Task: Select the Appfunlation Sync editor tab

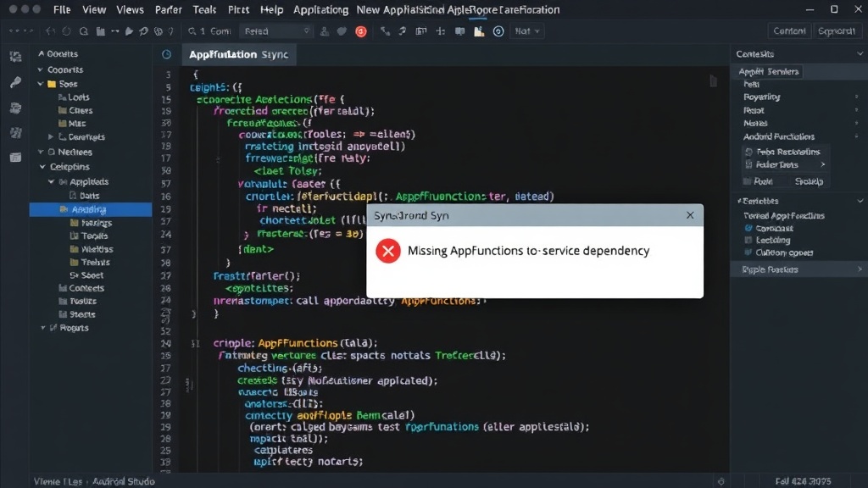Action: coord(238,54)
